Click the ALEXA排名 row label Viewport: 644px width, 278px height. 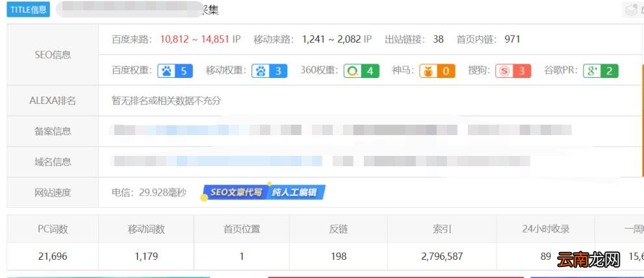53,101
